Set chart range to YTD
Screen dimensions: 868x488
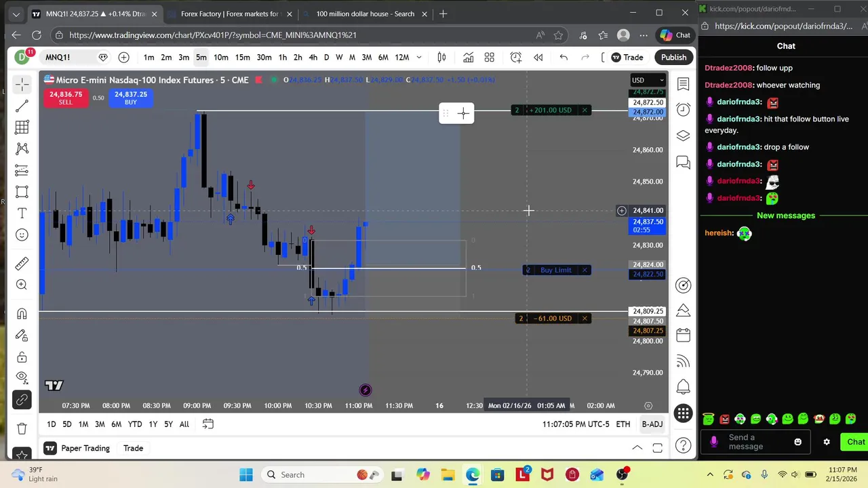point(135,424)
